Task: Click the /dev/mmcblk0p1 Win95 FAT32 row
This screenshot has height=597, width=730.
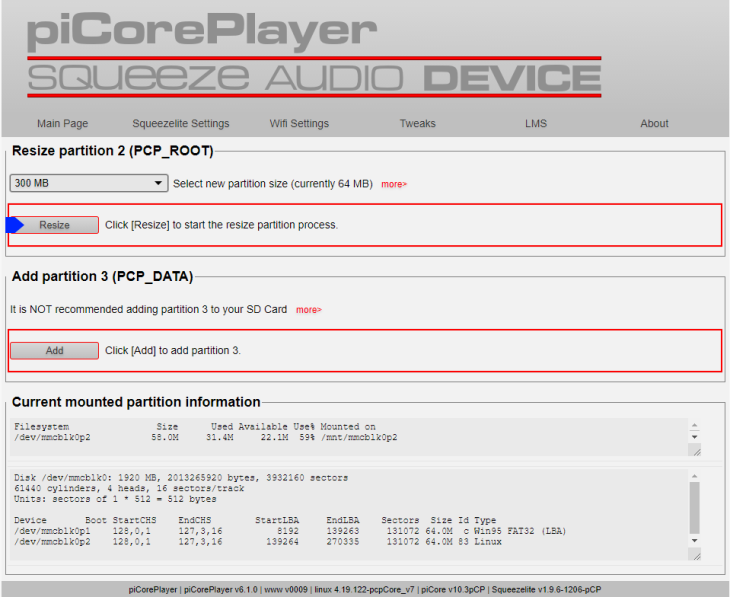Action: click(290, 531)
